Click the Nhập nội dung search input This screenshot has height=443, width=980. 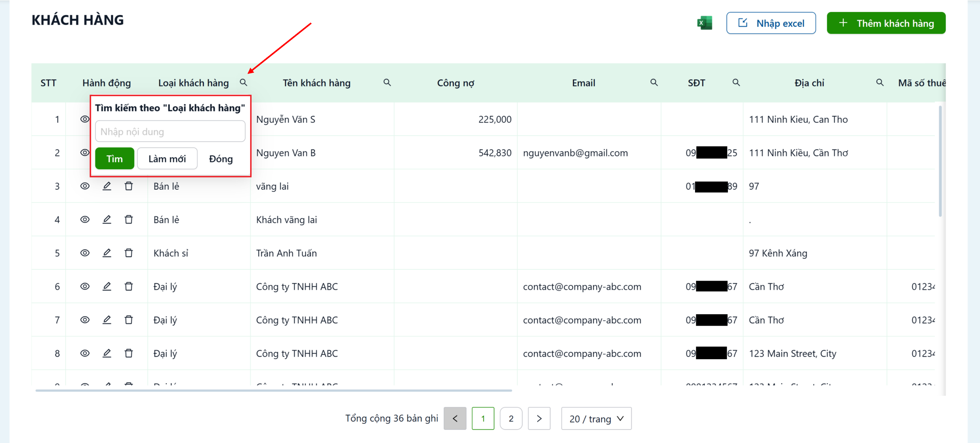point(170,131)
